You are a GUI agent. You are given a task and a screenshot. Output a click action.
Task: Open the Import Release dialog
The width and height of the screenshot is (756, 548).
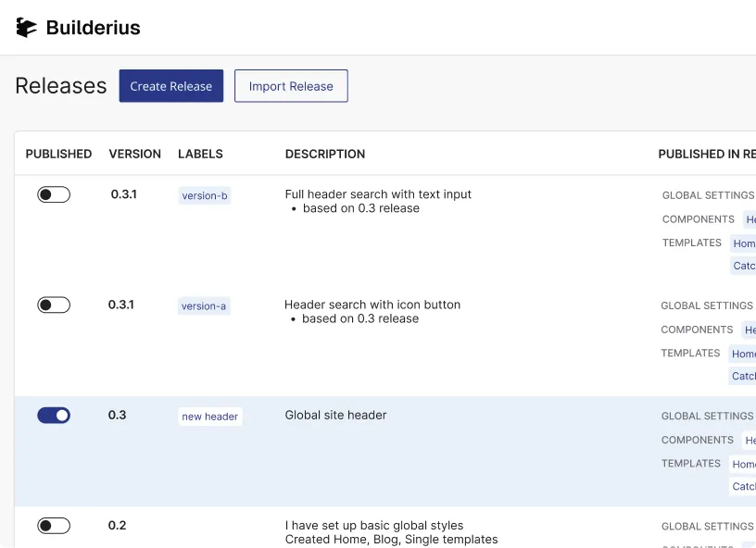[291, 86]
